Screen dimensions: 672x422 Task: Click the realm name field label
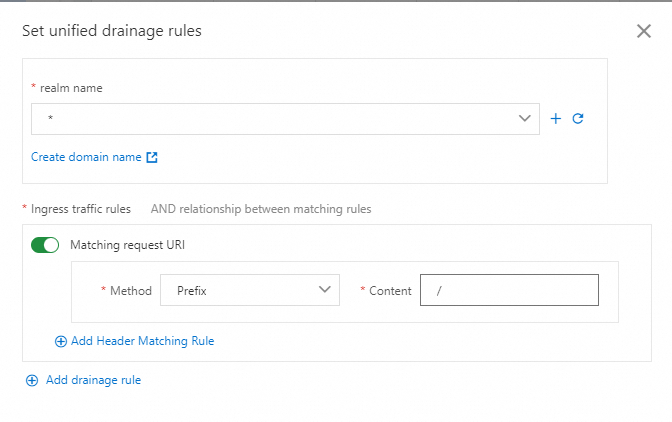pos(71,88)
